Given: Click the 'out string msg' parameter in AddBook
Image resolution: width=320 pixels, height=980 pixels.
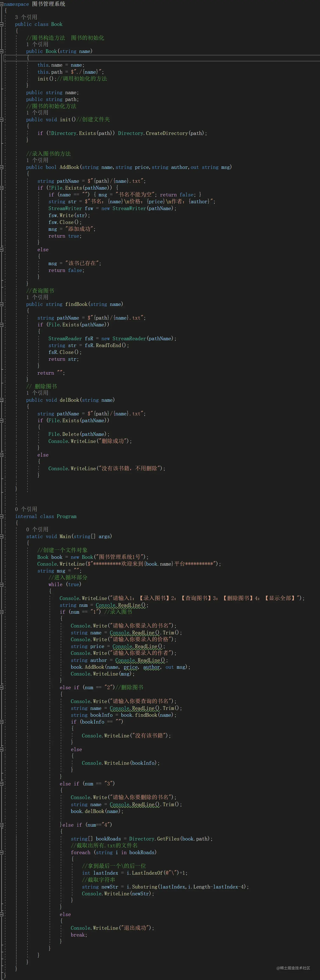Looking at the screenshot, I should point(210,167).
